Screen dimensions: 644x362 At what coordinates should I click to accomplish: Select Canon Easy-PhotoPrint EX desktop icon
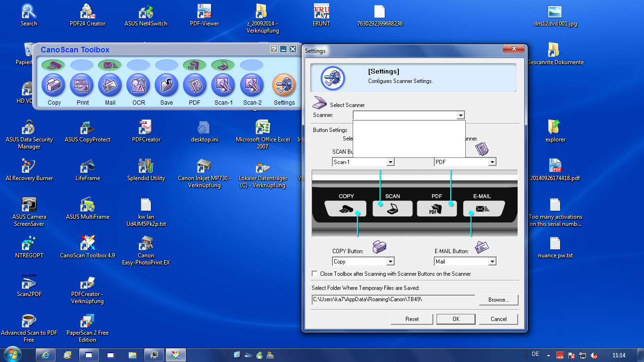146,251
